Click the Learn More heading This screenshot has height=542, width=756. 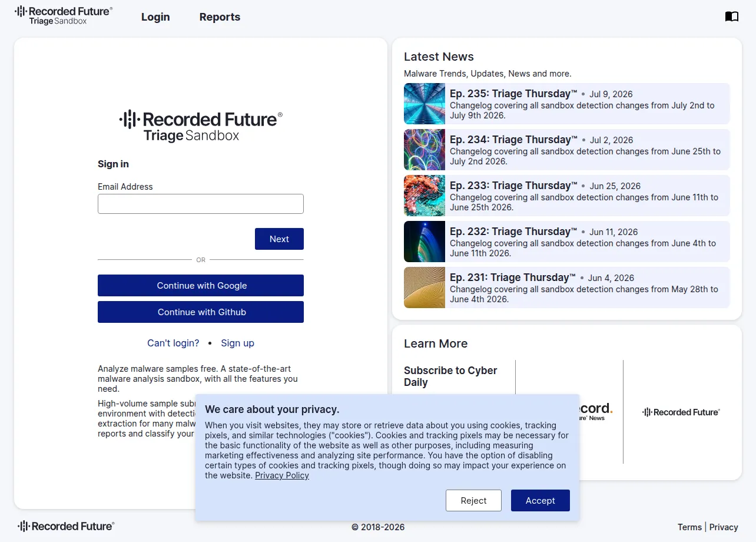click(x=436, y=343)
